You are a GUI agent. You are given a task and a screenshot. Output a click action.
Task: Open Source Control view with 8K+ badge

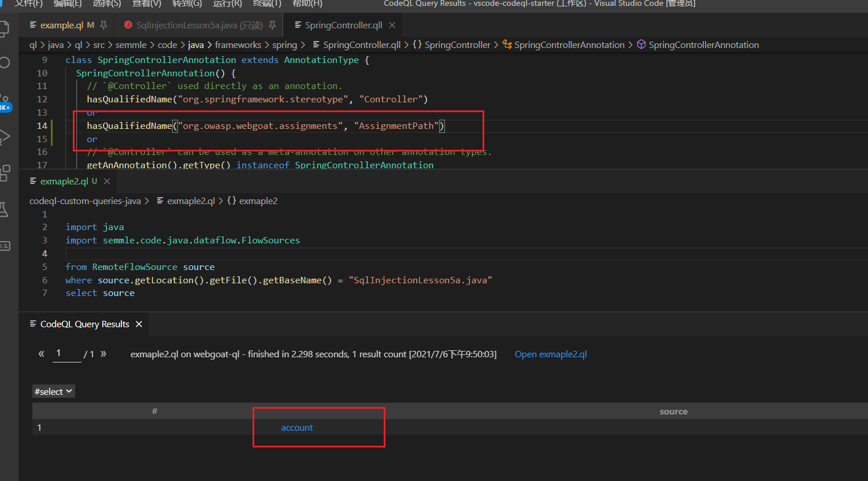(5, 103)
